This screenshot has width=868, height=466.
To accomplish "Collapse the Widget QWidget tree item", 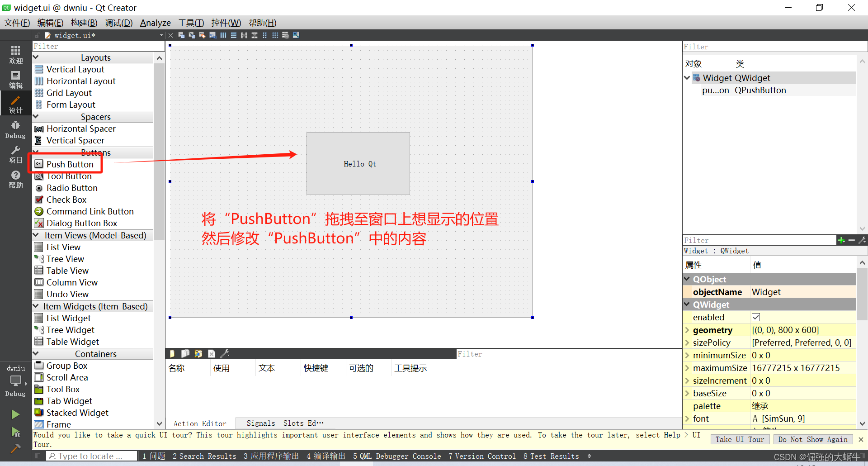I will tap(687, 77).
